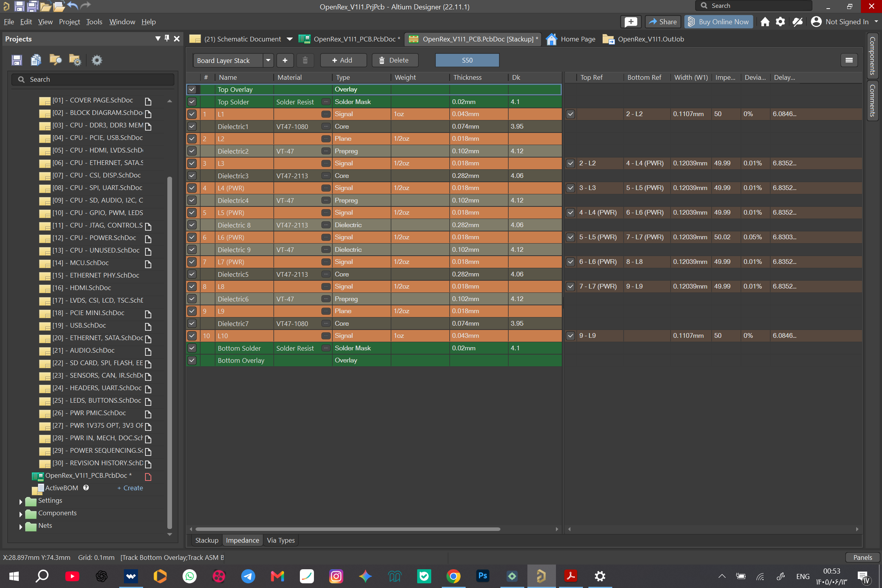Click the Save All icon in the title bar
This screenshot has height=588, width=882.
[x=32, y=6]
